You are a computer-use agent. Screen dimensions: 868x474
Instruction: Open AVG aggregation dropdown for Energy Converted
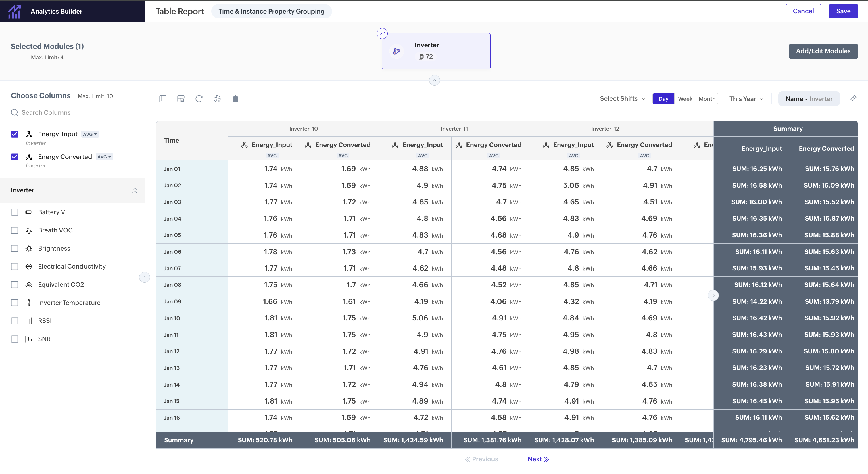(104, 157)
